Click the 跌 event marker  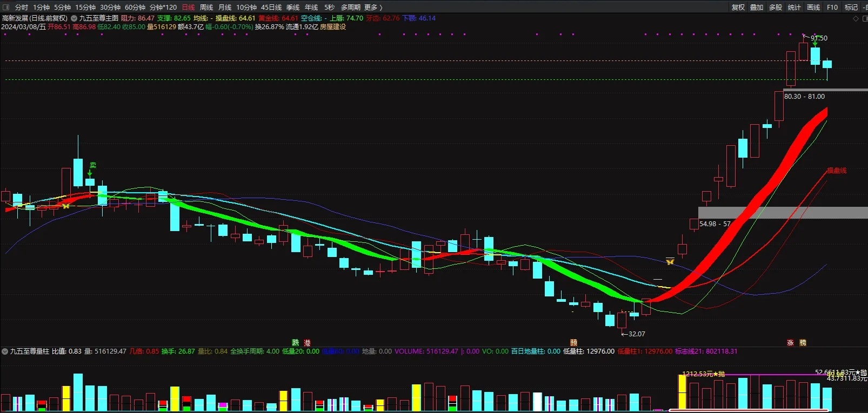click(296, 343)
